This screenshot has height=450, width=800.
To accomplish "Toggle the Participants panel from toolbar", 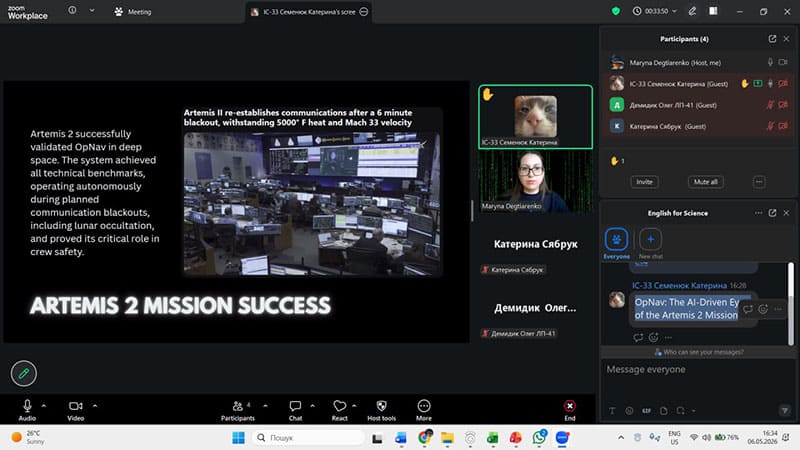I will (238, 410).
